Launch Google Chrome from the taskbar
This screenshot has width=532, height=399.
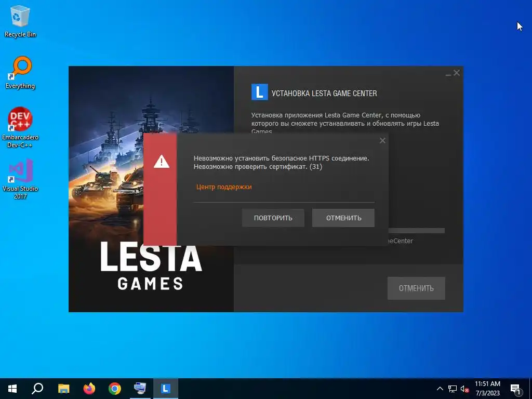115,389
